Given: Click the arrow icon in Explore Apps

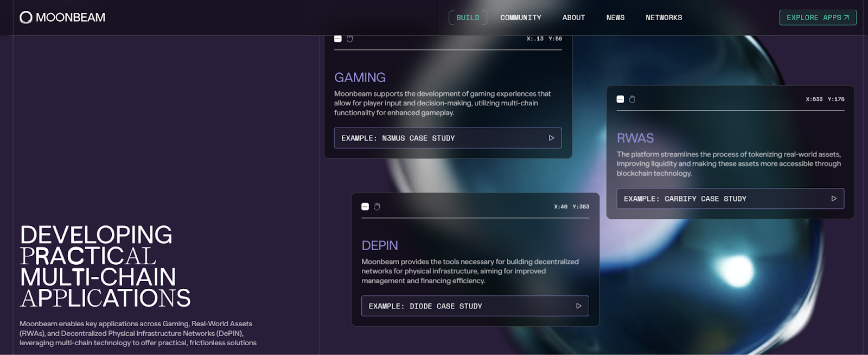Looking at the screenshot, I should [x=847, y=17].
